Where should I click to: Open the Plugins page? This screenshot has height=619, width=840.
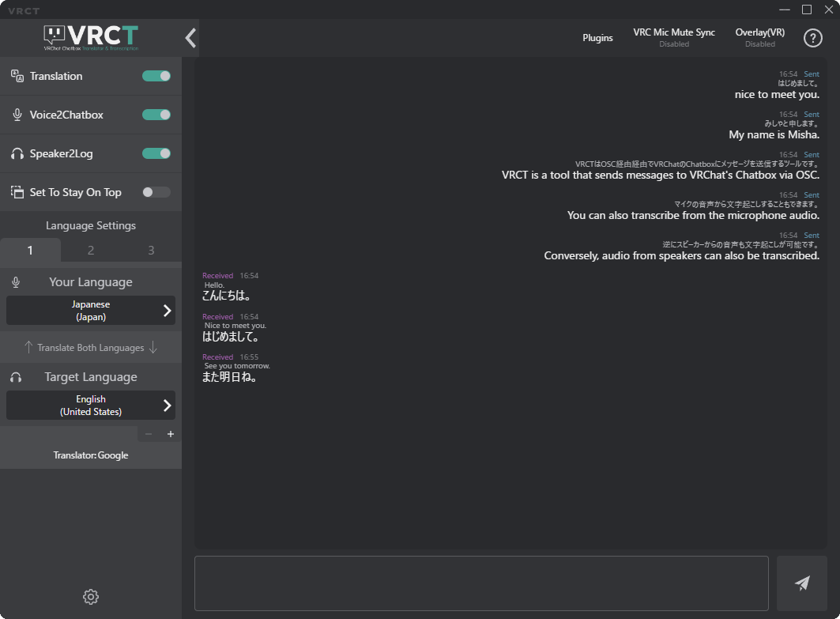pos(597,38)
